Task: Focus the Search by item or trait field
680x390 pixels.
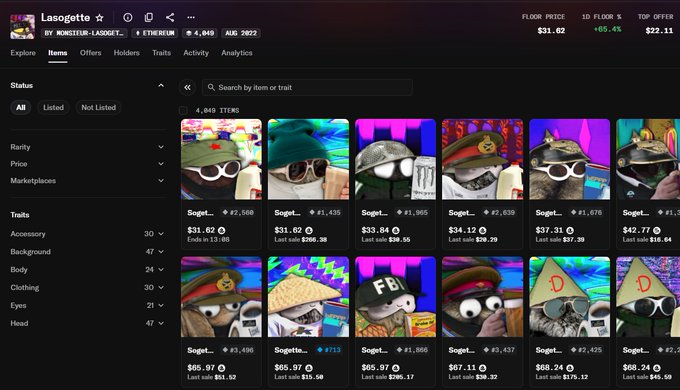Action: [x=307, y=87]
